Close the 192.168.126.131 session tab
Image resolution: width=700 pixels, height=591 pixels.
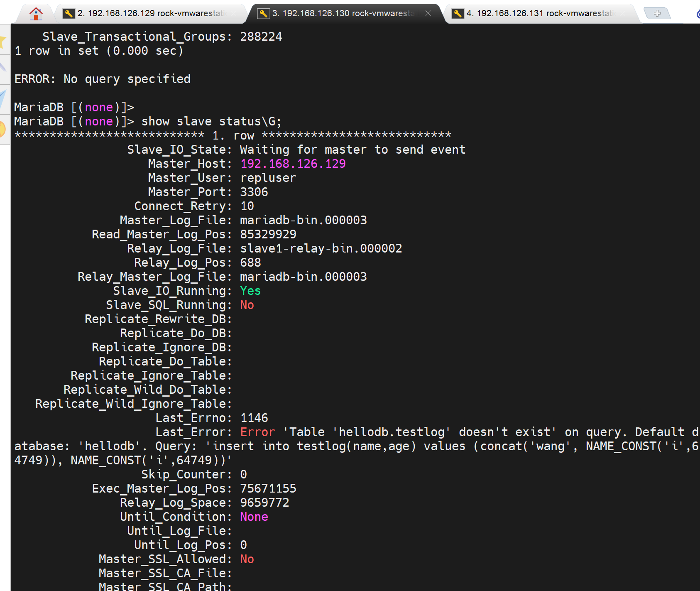point(622,14)
